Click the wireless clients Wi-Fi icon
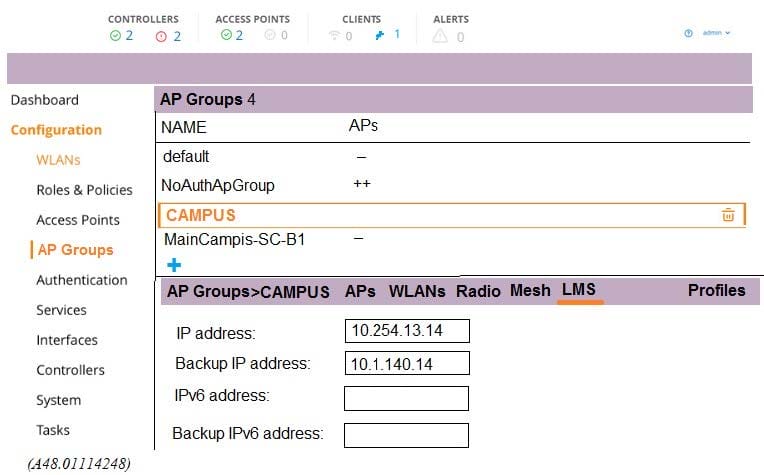This screenshot has height=475, width=764. (x=334, y=36)
